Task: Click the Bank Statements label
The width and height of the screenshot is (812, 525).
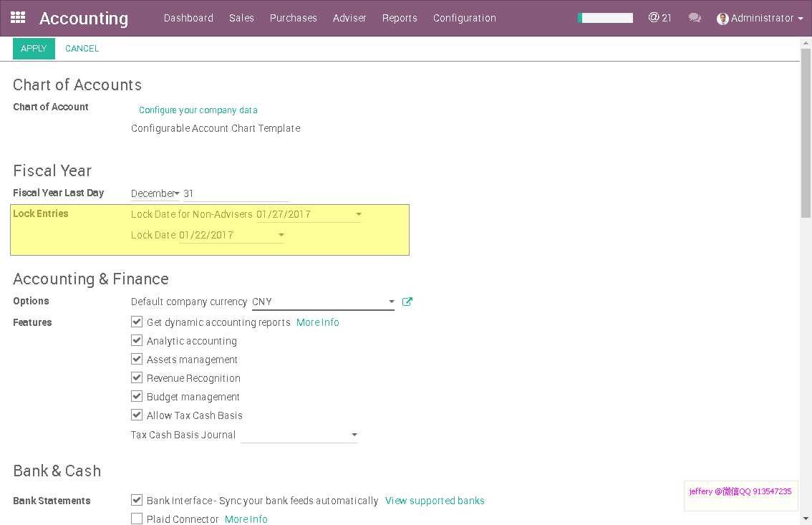Action: click(x=52, y=501)
